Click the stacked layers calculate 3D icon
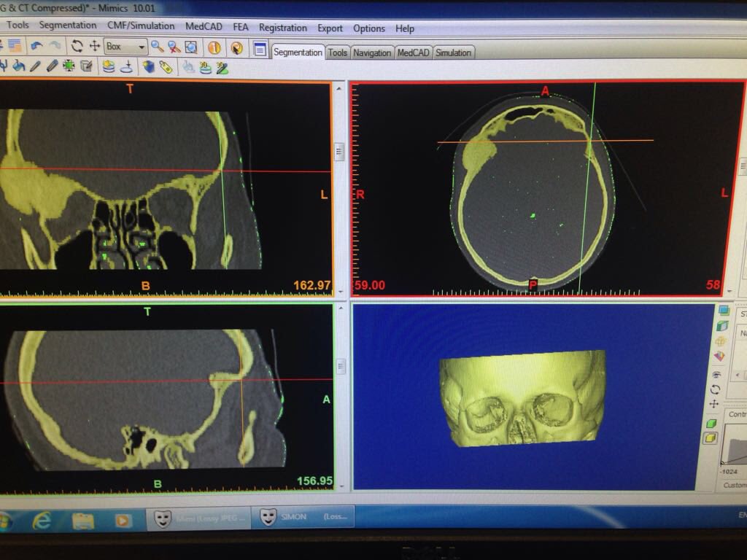This screenshot has height=560, width=747. click(109, 66)
